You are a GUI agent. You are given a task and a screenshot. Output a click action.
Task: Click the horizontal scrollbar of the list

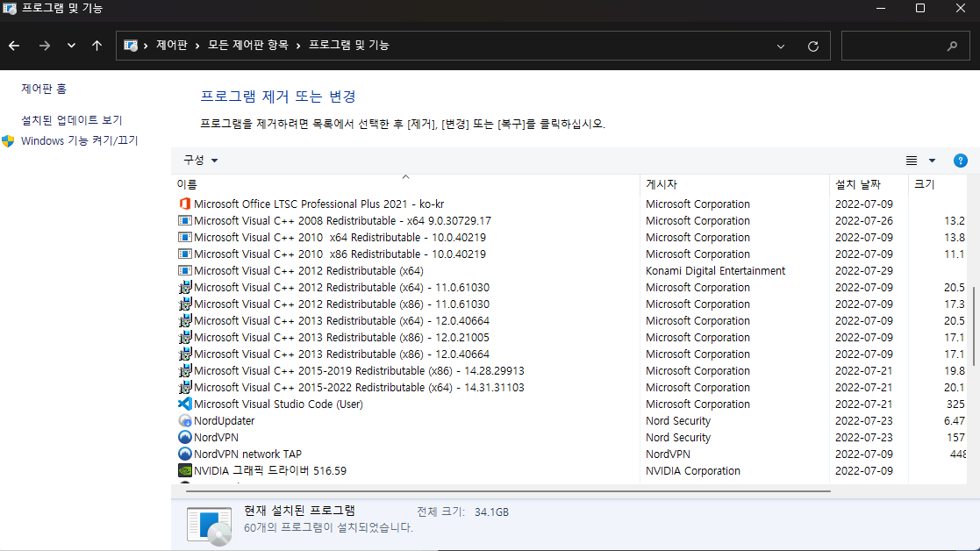(x=508, y=491)
